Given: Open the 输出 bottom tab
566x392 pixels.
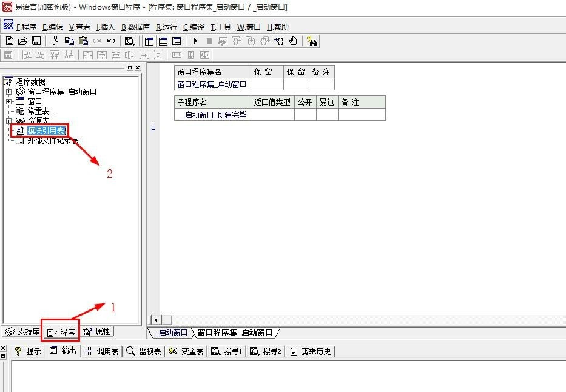Looking at the screenshot, I should 63,351.
